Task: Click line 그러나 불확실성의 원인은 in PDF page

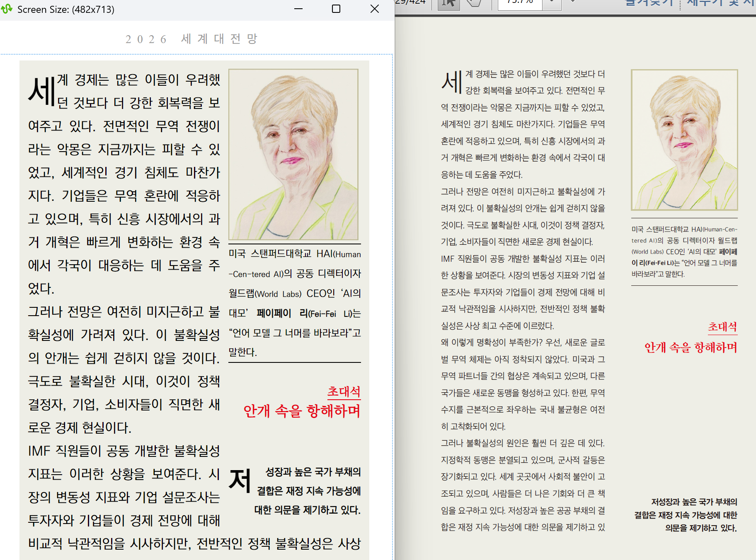Action: pyautogui.click(x=523, y=443)
